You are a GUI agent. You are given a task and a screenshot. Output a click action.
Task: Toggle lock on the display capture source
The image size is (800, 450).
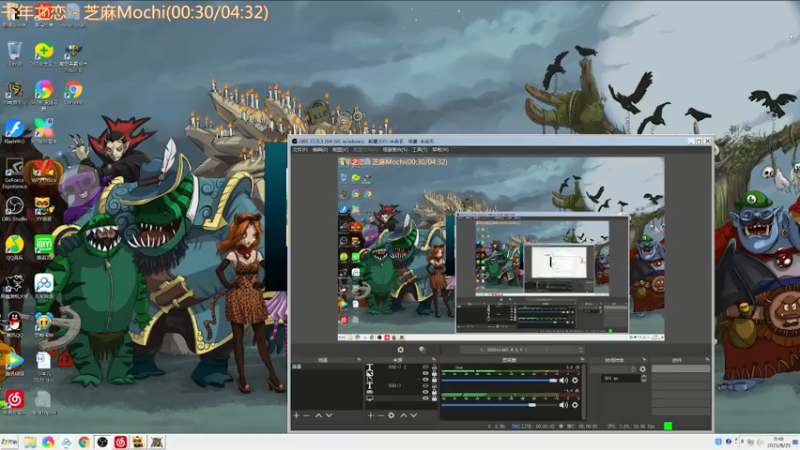click(x=434, y=398)
